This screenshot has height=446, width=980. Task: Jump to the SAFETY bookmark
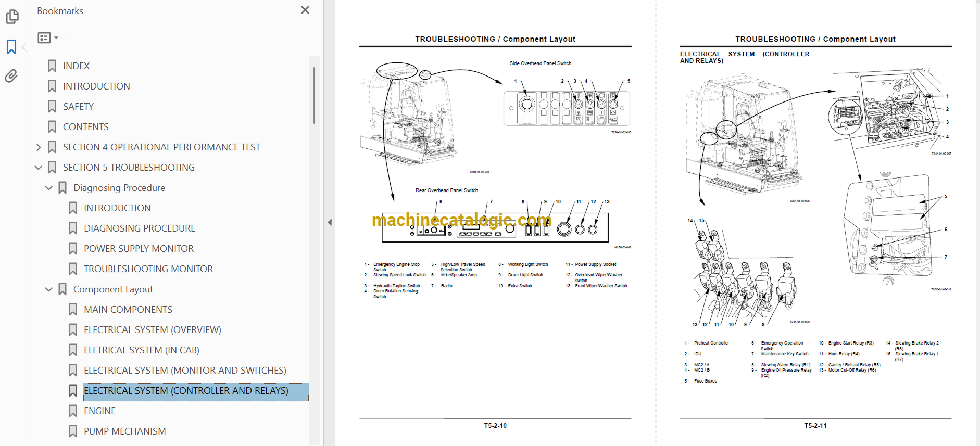78,107
